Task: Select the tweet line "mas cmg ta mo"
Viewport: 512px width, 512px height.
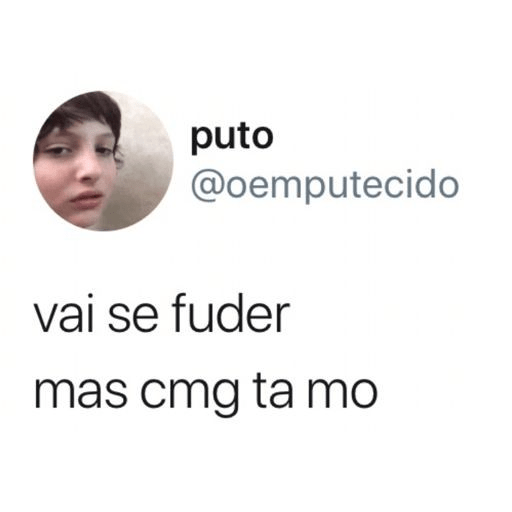Action: point(206,391)
